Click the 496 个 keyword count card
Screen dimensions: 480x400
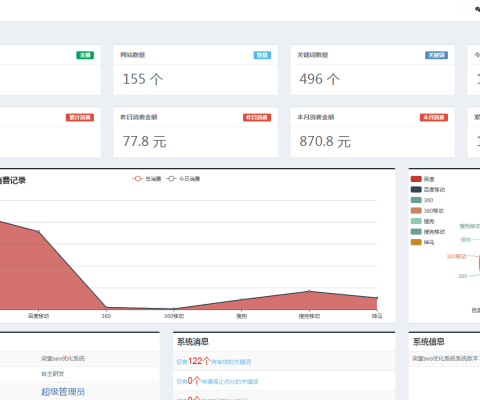coord(373,70)
